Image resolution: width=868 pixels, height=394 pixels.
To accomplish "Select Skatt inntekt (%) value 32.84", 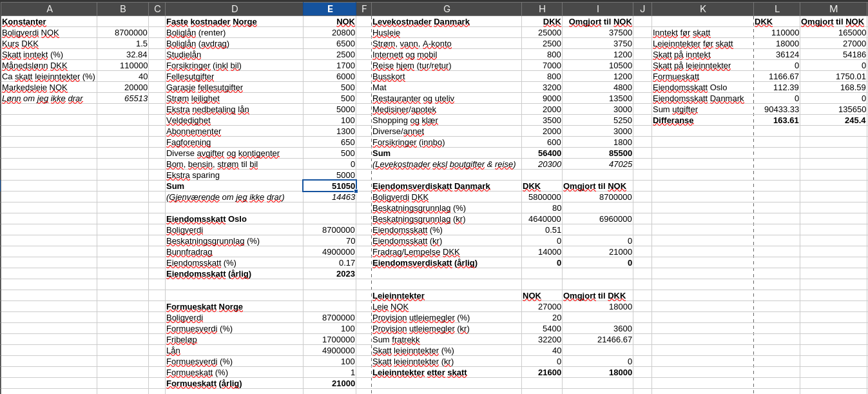I will click(x=122, y=54).
